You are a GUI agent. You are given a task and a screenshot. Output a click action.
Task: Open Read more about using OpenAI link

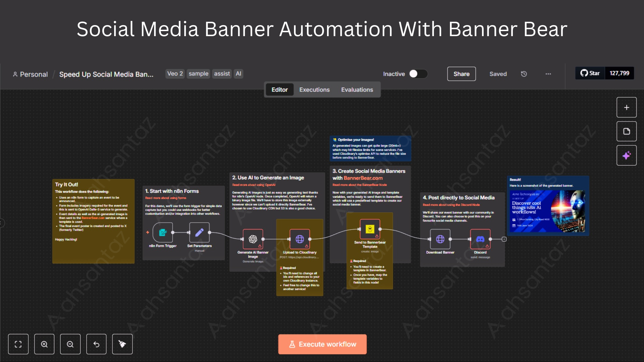pyautogui.click(x=254, y=185)
